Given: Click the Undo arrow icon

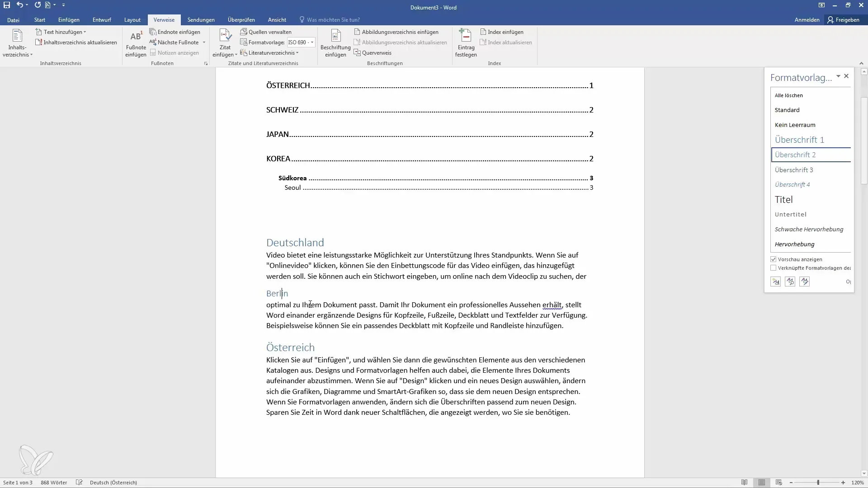Looking at the screenshot, I should pyautogui.click(x=19, y=5).
